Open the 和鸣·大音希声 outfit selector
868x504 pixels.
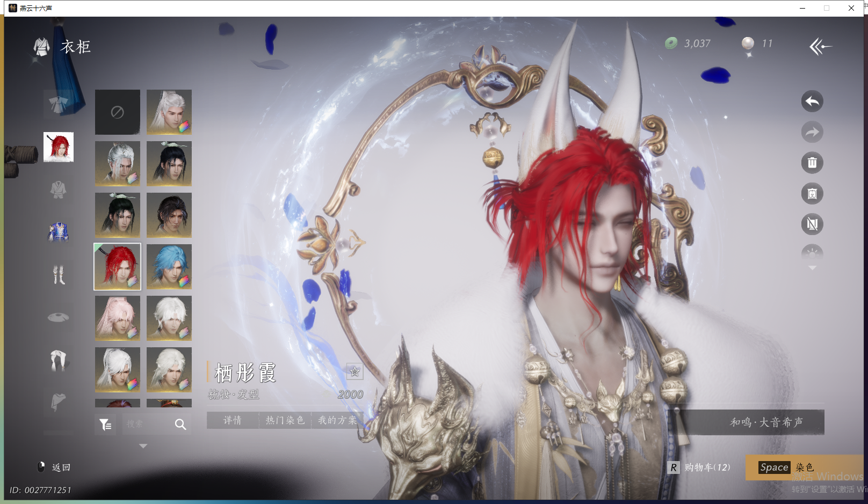coord(765,422)
